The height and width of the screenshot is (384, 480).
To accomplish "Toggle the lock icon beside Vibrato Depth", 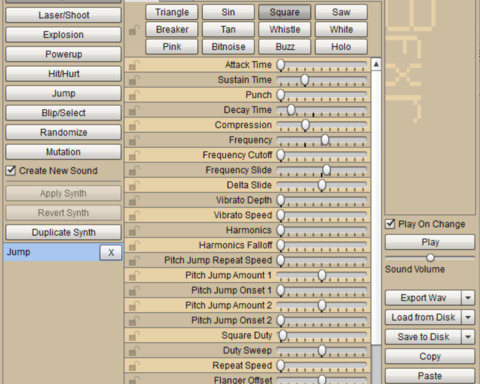I will click(134, 200).
